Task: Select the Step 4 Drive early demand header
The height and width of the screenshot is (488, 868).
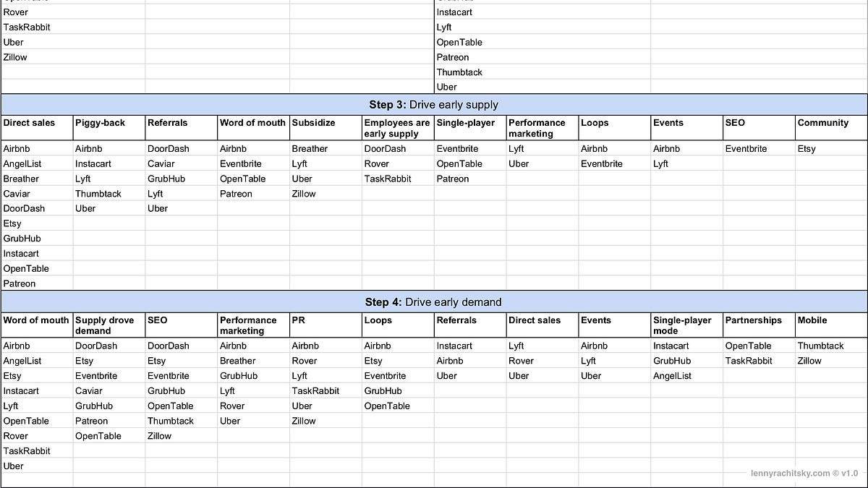Action: [x=434, y=302]
